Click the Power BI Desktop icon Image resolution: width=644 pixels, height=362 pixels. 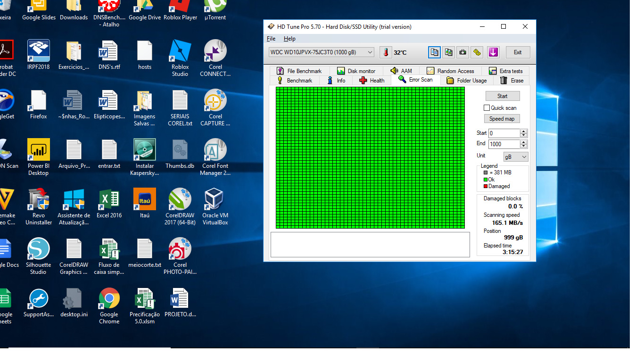click(39, 157)
